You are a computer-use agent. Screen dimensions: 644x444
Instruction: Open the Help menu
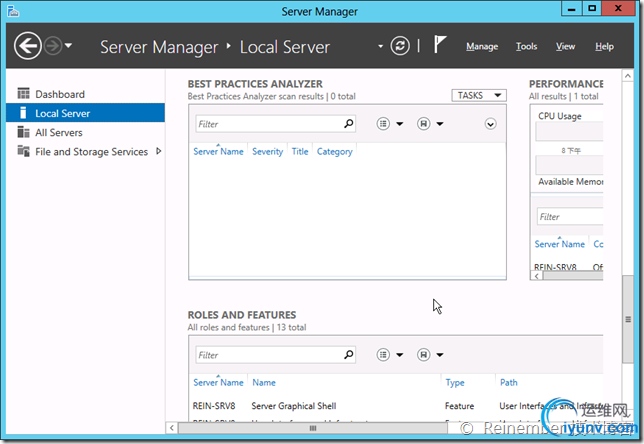point(605,46)
